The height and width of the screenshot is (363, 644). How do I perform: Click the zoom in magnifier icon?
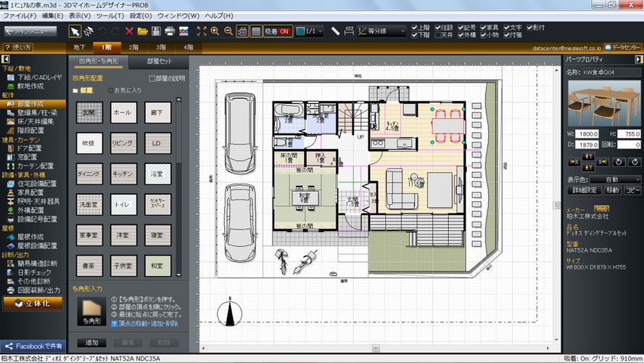215,31
